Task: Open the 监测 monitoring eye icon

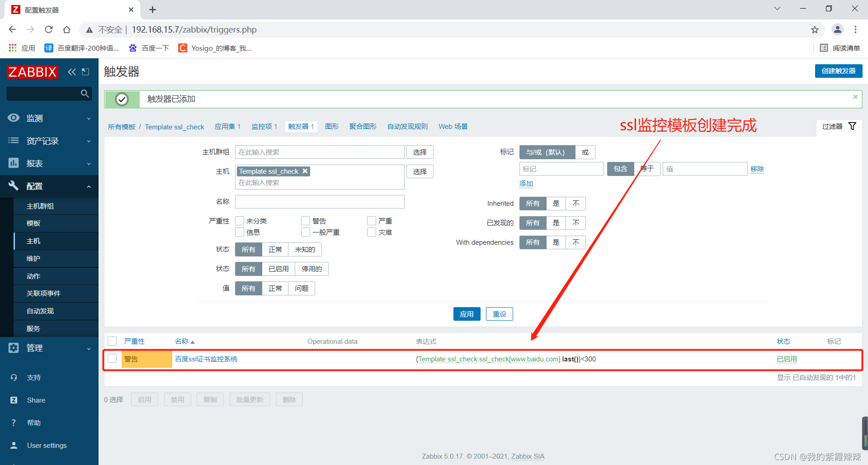Action: (x=14, y=118)
